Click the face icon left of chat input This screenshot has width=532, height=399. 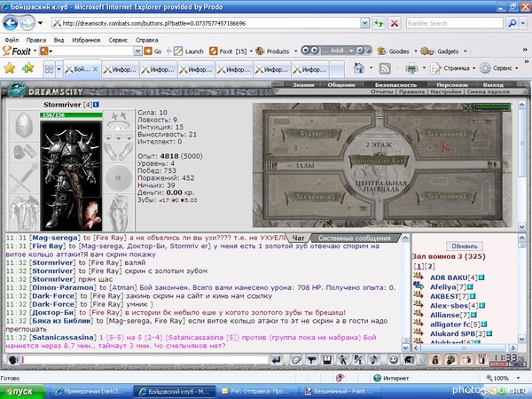click(x=13, y=360)
